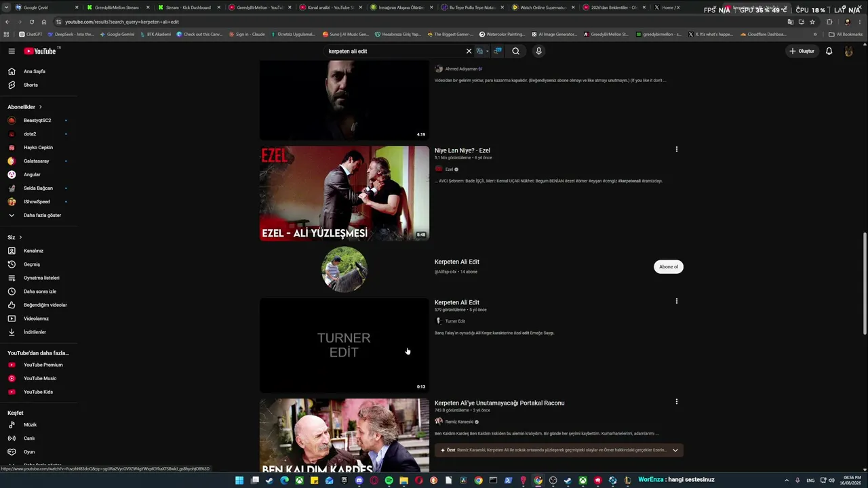Open the Turner Edit channel link
Screen dimensions: 868x488
tap(455, 321)
